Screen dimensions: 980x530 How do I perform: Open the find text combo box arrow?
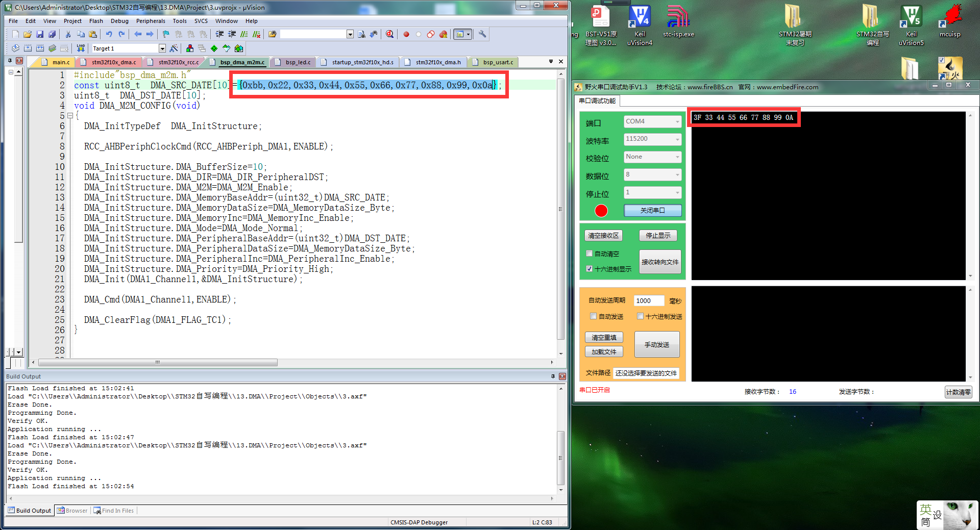point(350,34)
